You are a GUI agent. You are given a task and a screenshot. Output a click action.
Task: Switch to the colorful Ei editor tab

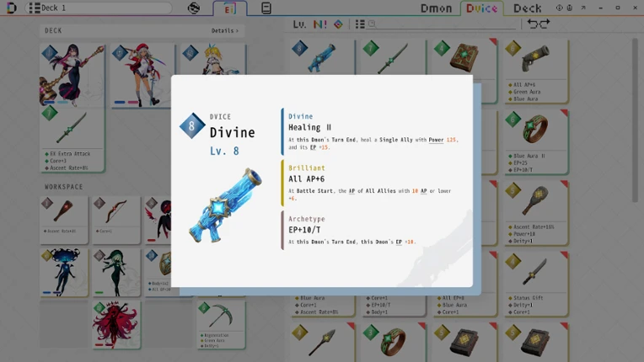(x=230, y=8)
